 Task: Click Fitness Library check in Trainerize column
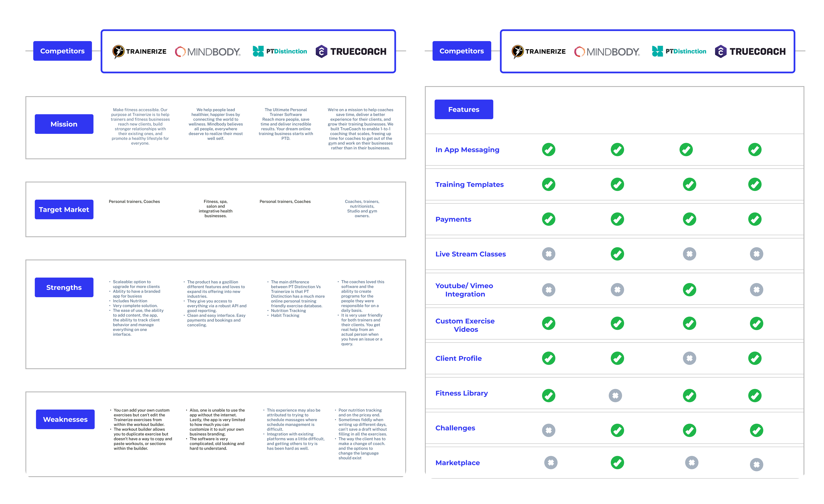[x=549, y=396]
